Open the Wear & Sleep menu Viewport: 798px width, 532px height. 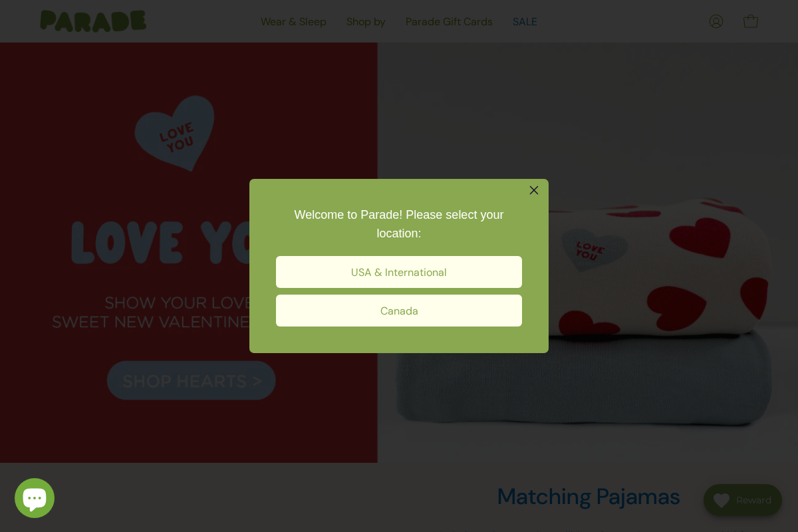click(293, 21)
